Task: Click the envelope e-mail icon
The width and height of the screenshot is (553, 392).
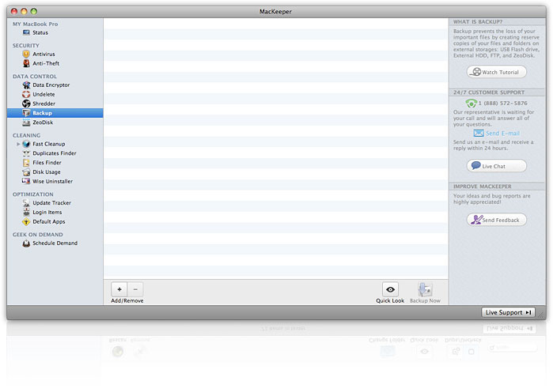Action: pyautogui.click(x=479, y=133)
